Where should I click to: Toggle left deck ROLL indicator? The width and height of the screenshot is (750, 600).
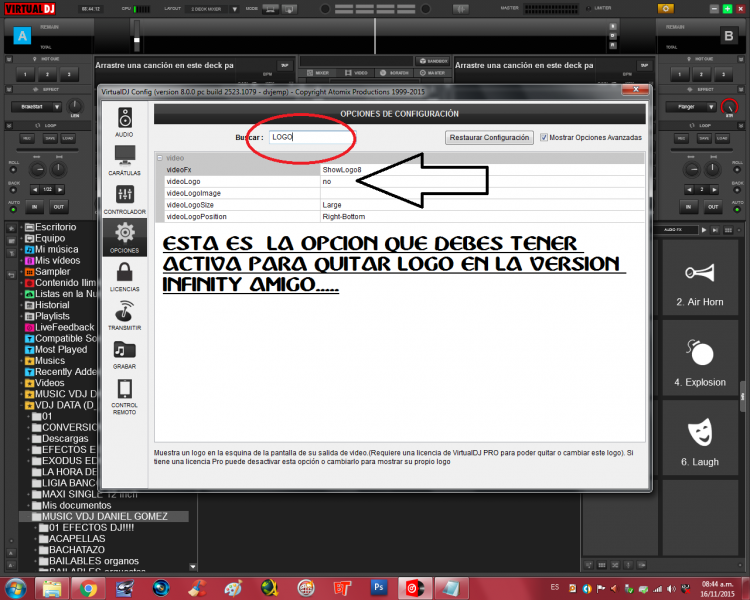13,170
